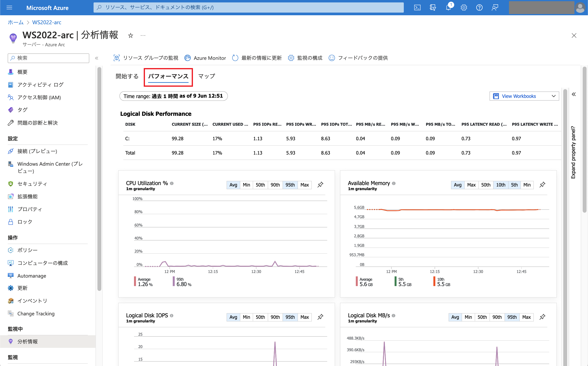Viewport: 588px width, 366px height.
Task: Toggle 50th series on Logical Disk IOPS chart
Action: (x=260, y=317)
